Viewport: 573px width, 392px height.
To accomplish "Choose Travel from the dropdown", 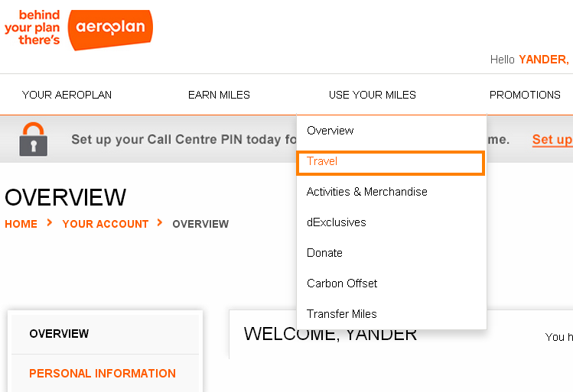I will tap(322, 162).
